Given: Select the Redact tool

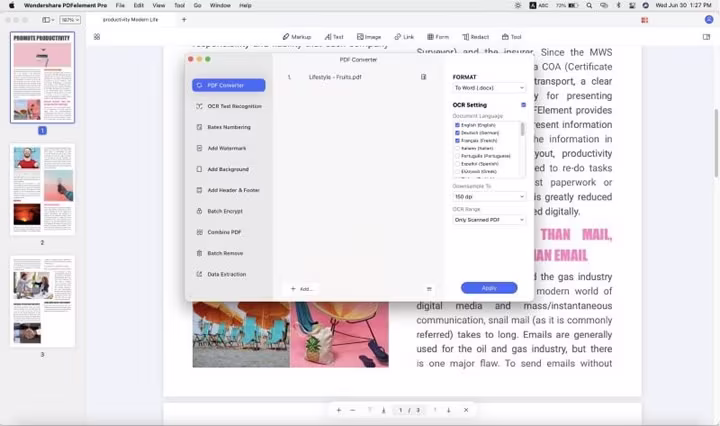Looking at the screenshot, I should coord(476,37).
